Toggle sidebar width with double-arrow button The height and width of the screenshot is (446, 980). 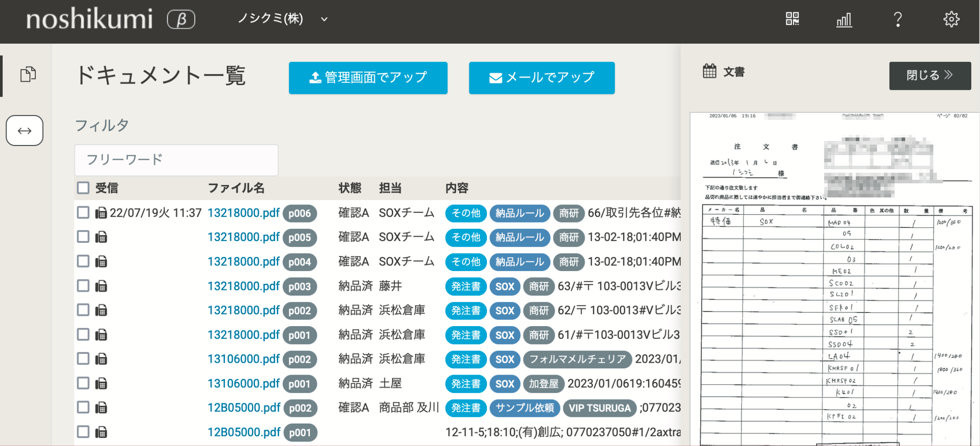(x=25, y=130)
